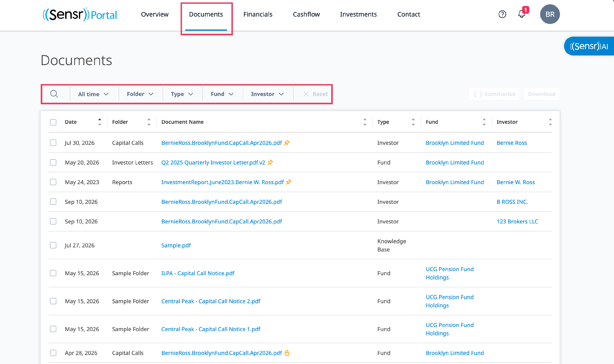Open the help question mark icon
Image resolution: width=614 pixels, height=364 pixels.
click(502, 14)
